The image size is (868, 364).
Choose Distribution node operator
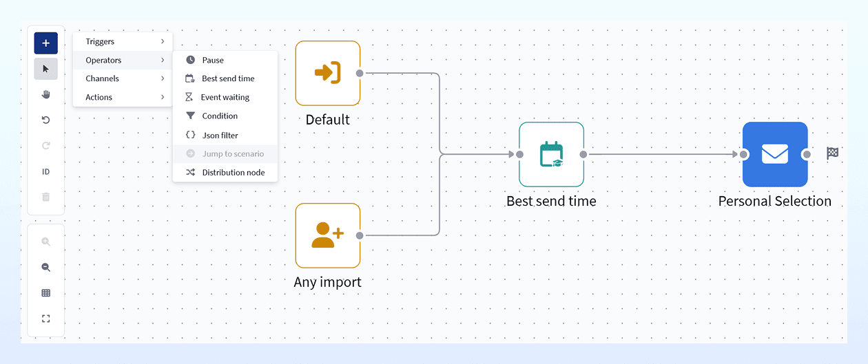tap(225, 172)
